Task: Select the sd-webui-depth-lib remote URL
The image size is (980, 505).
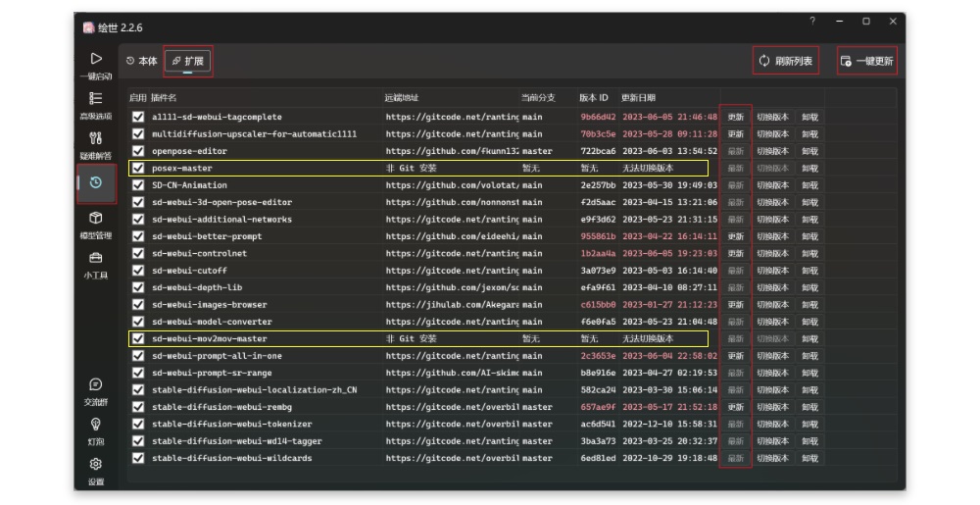Action: point(452,287)
